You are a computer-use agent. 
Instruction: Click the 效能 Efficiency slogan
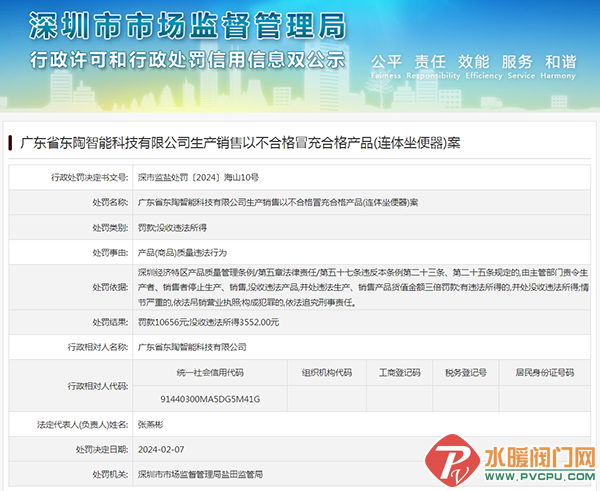point(484,66)
